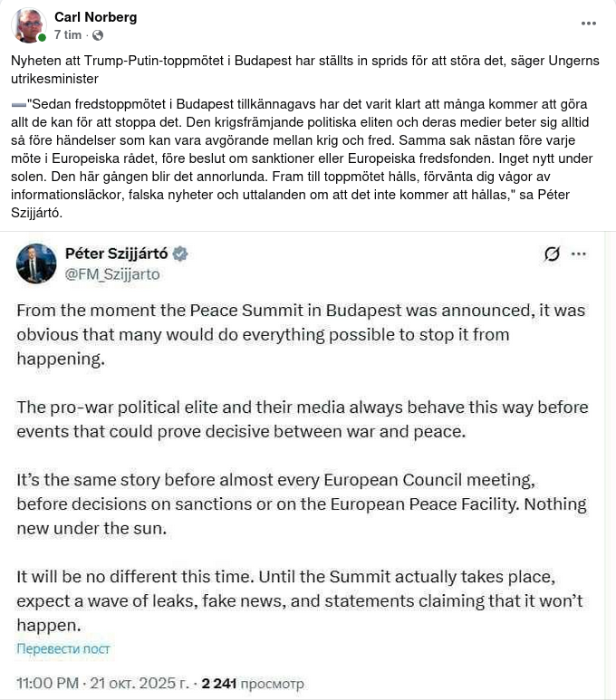This screenshot has width=616, height=700.
Task: Click the green online status dot
Action: pyautogui.click(x=42, y=38)
